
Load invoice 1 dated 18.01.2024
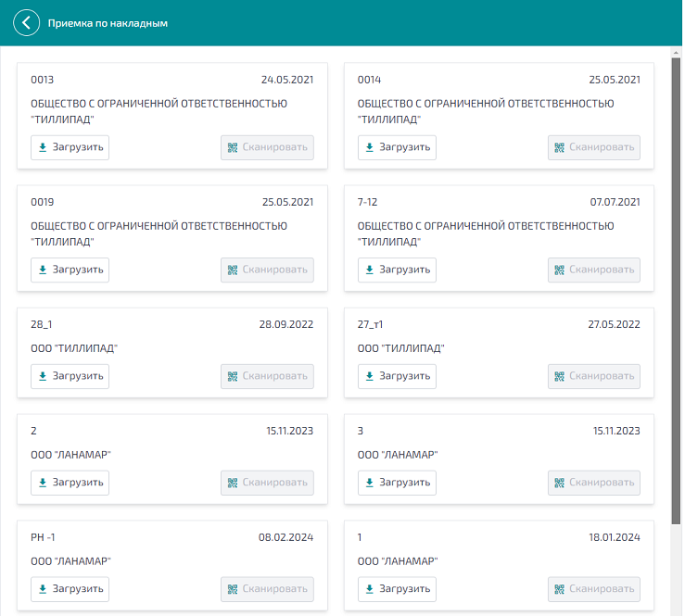pyautogui.click(x=397, y=589)
